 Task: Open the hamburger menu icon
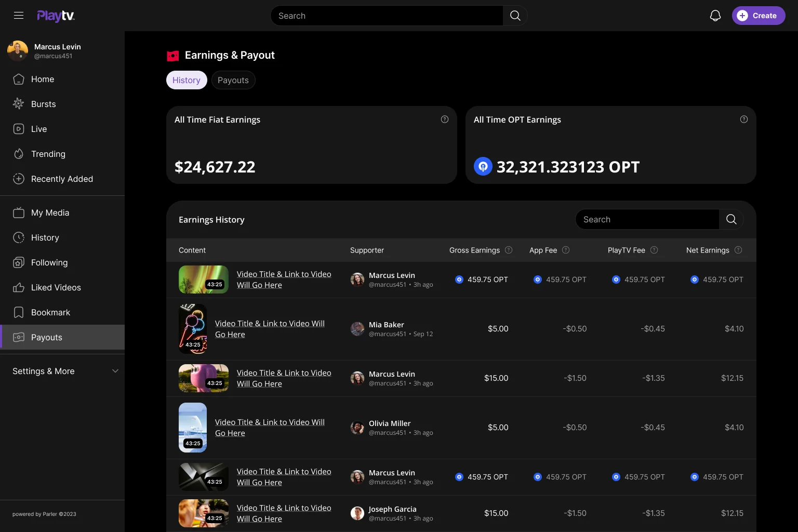19,16
